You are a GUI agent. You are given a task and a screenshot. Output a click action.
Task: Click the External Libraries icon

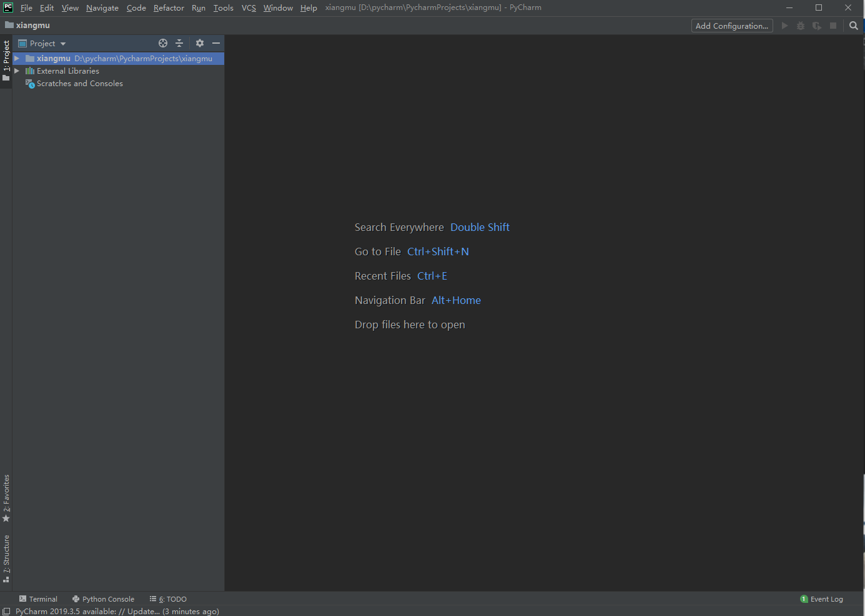tap(30, 71)
